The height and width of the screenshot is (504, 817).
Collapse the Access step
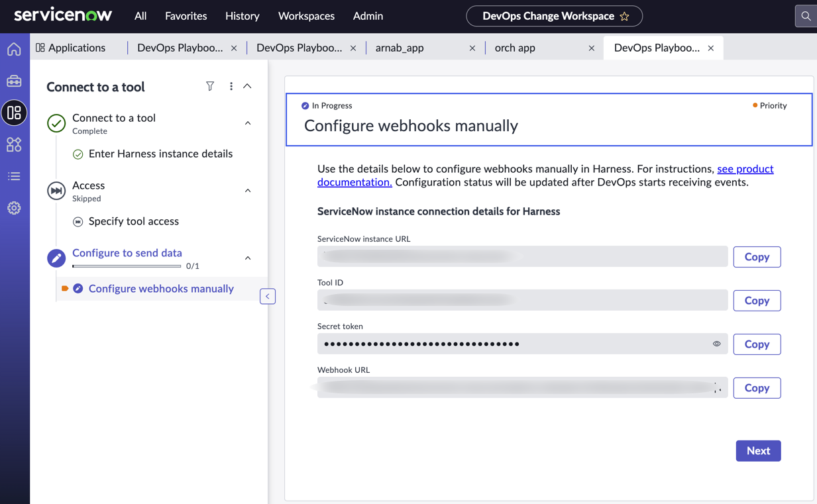point(248,191)
